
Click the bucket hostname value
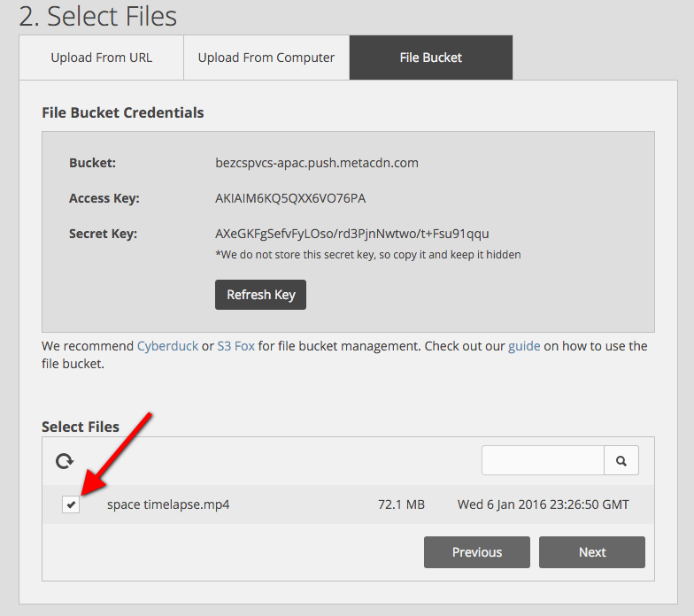click(x=316, y=163)
